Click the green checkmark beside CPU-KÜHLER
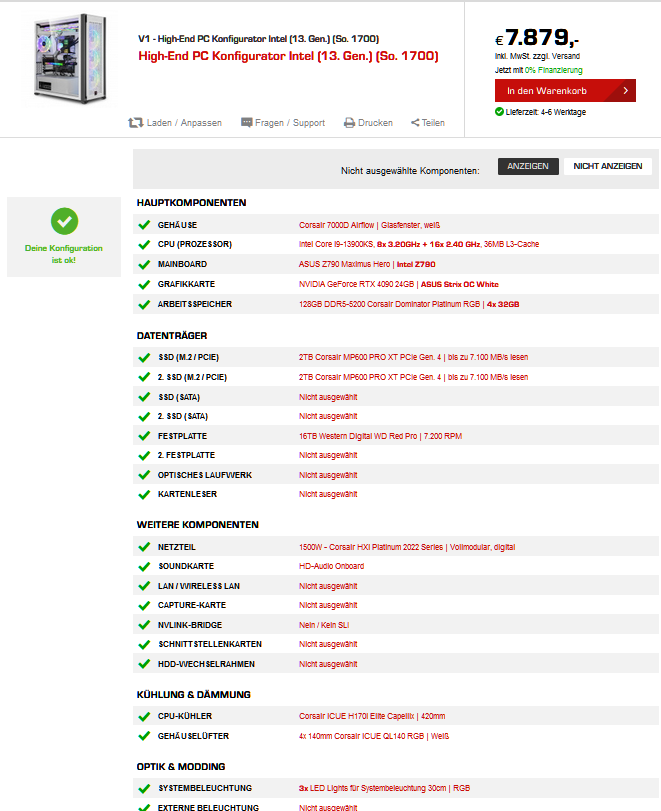This screenshot has height=811, width=661. [x=144, y=716]
